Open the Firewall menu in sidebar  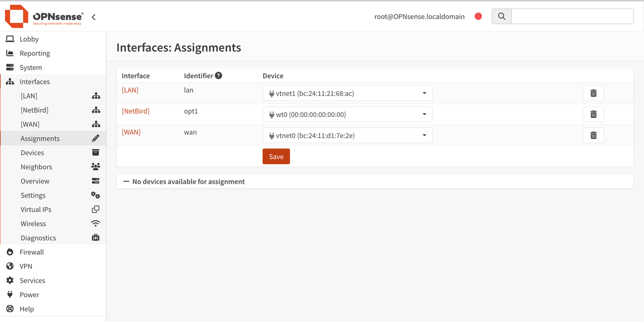(32, 252)
